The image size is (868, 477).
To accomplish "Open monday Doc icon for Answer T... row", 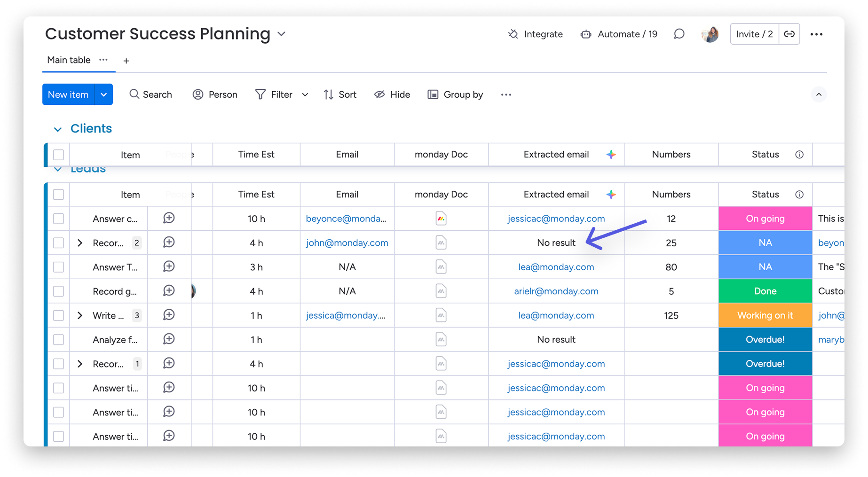I will tap(441, 267).
